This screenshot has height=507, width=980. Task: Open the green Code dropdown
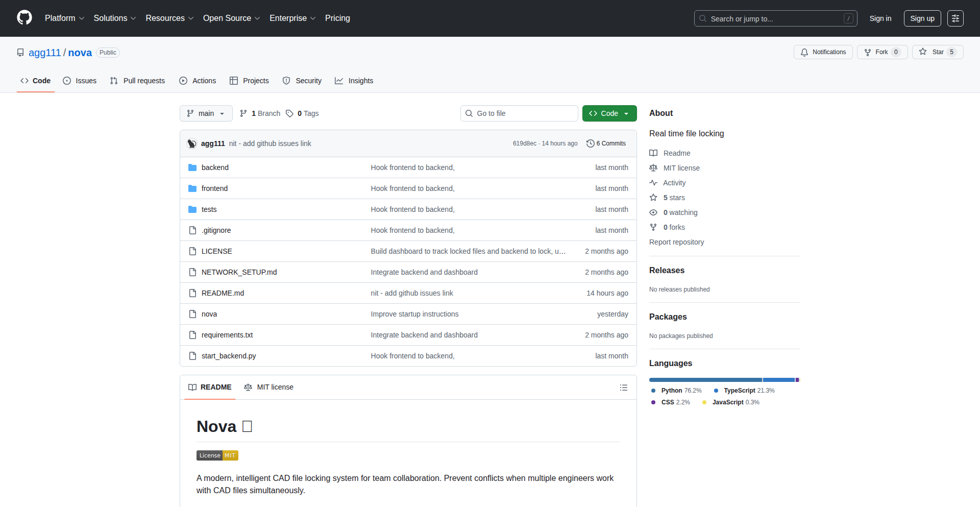pyautogui.click(x=609, y=113)
